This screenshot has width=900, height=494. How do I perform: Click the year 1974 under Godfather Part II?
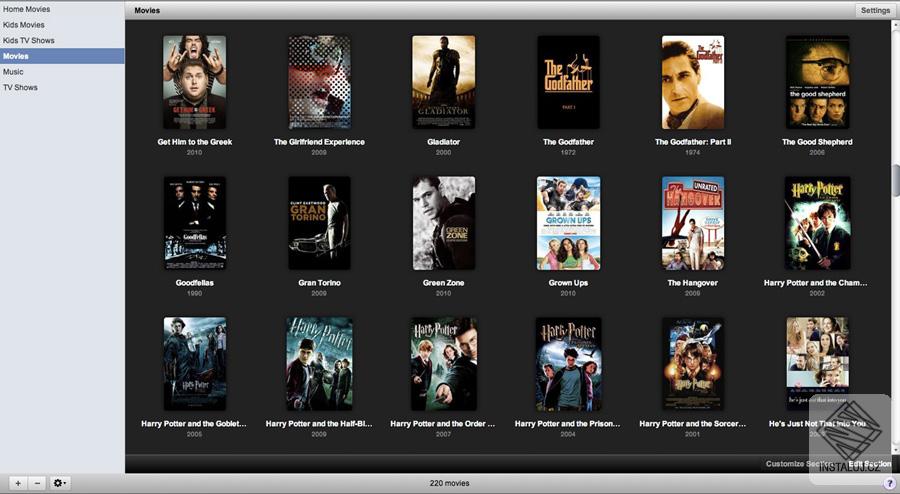693,153
